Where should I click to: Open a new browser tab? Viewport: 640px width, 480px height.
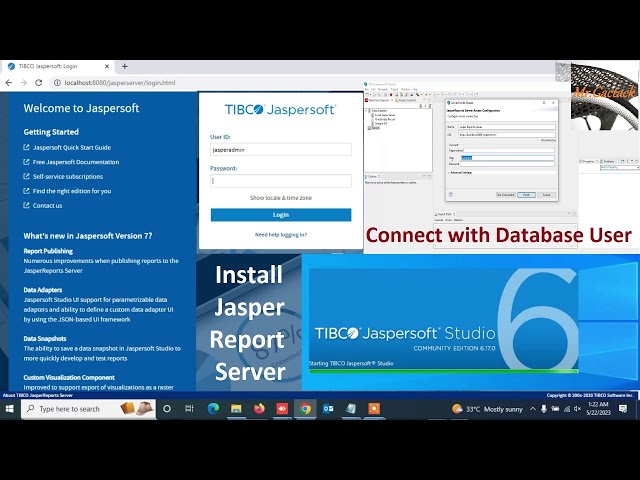[124, 66]
